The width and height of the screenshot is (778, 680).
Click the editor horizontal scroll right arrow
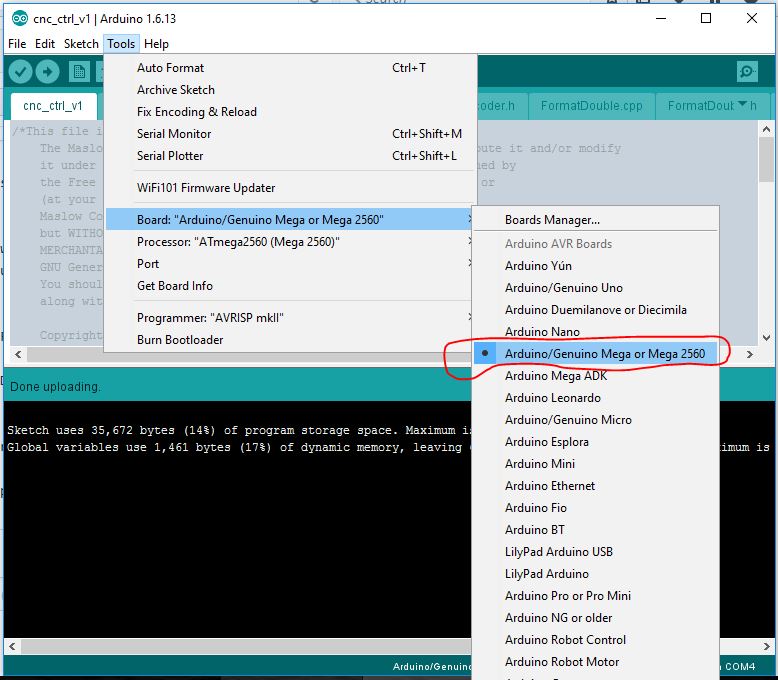pos(750,354)
